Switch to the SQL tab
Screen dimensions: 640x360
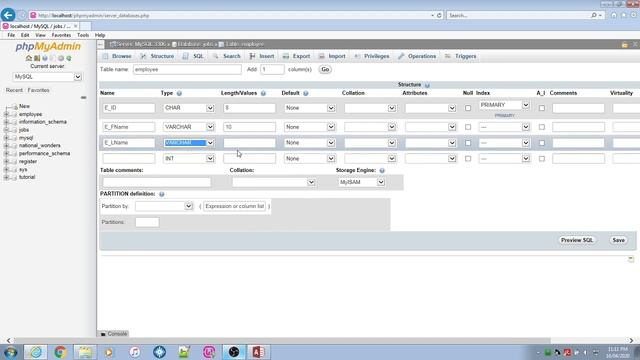193,56
